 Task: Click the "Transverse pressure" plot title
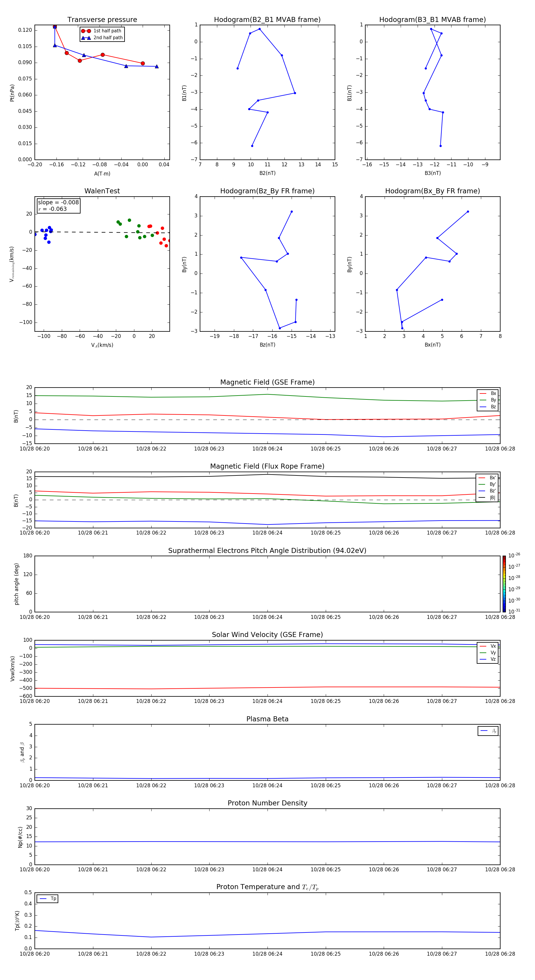tap(102, 20)
